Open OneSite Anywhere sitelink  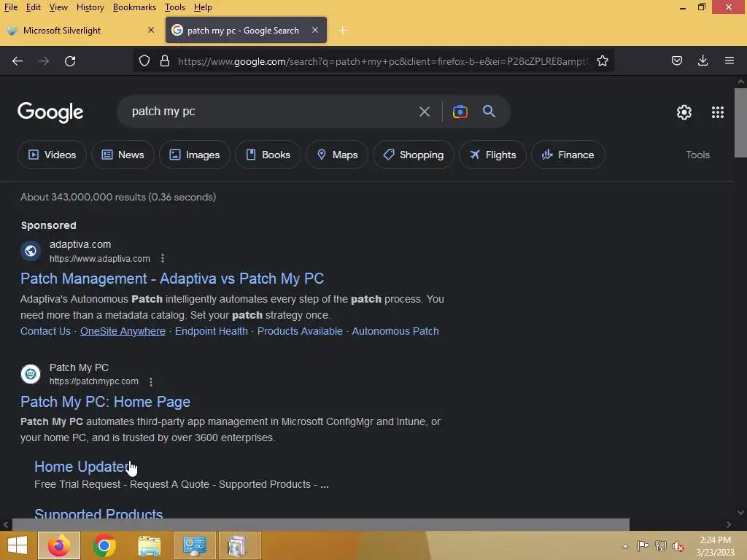coord(123,332)
